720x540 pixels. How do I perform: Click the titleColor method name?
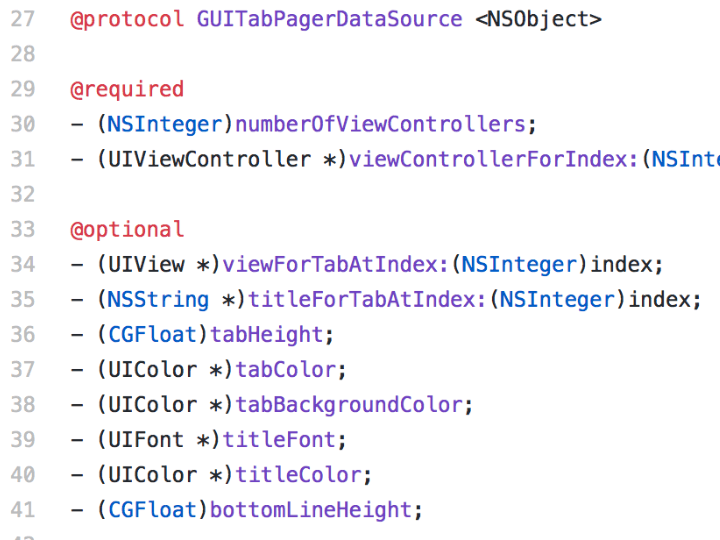coord(298,475)
